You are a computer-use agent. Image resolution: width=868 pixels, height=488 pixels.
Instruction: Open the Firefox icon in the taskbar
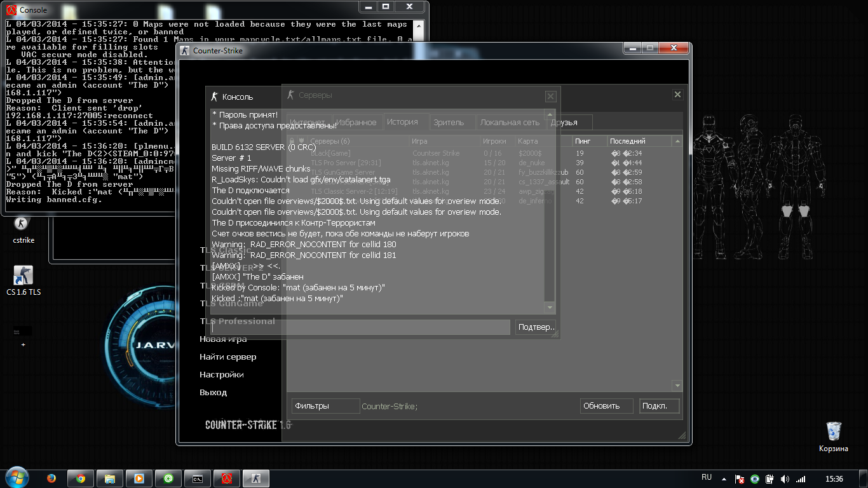pos(51,478)
